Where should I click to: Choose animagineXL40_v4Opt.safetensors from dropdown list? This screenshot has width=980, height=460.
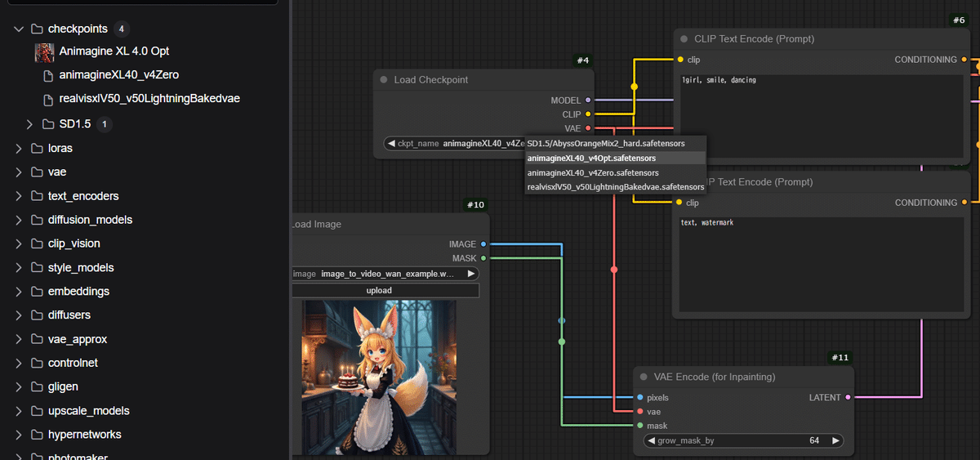point(616,159)
